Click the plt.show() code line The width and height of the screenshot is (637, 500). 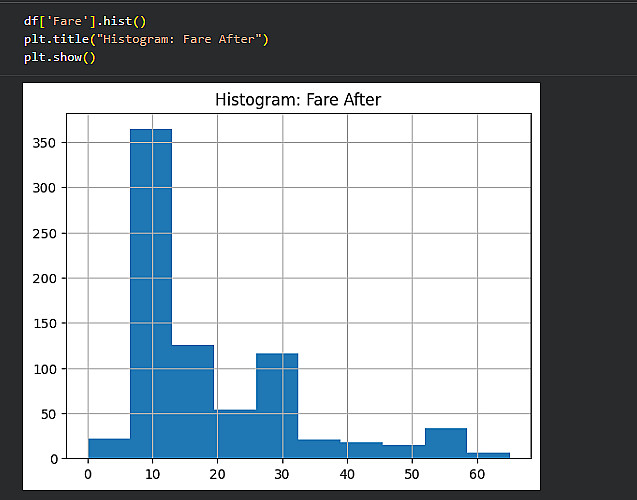tap(60, 56)
